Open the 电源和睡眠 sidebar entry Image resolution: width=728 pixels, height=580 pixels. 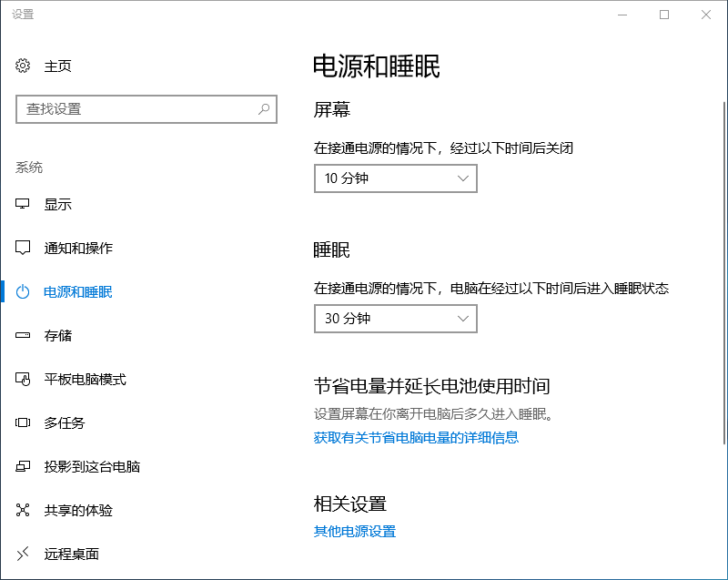78,291
